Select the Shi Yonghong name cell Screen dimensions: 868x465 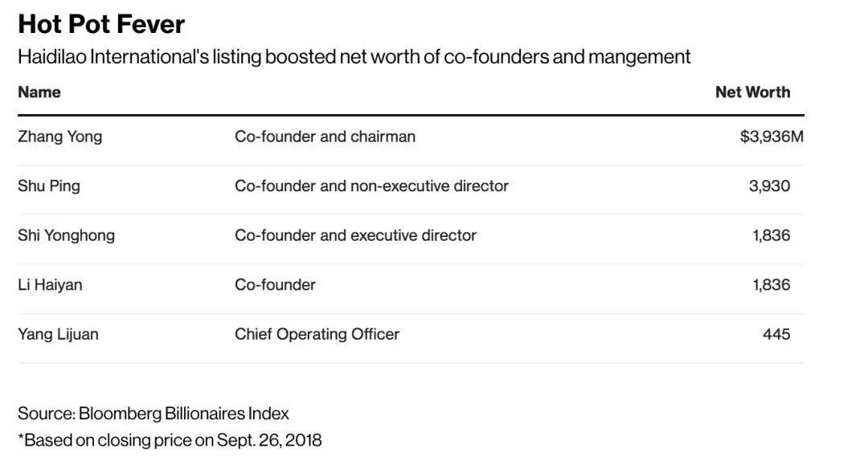coord(66,235)
